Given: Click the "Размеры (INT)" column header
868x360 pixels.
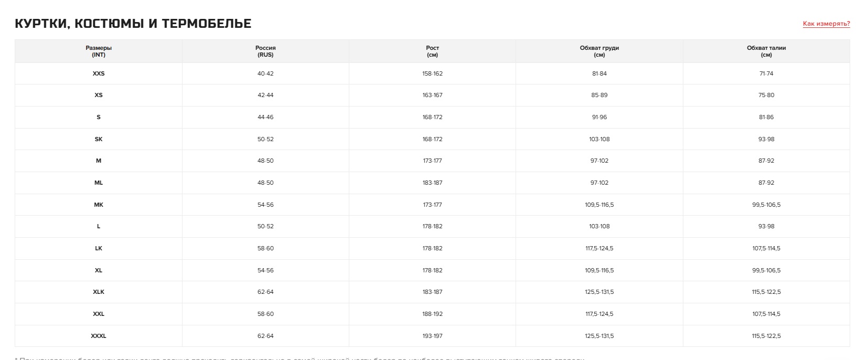Looking at the screenshot, I should (x=99, y=51).
